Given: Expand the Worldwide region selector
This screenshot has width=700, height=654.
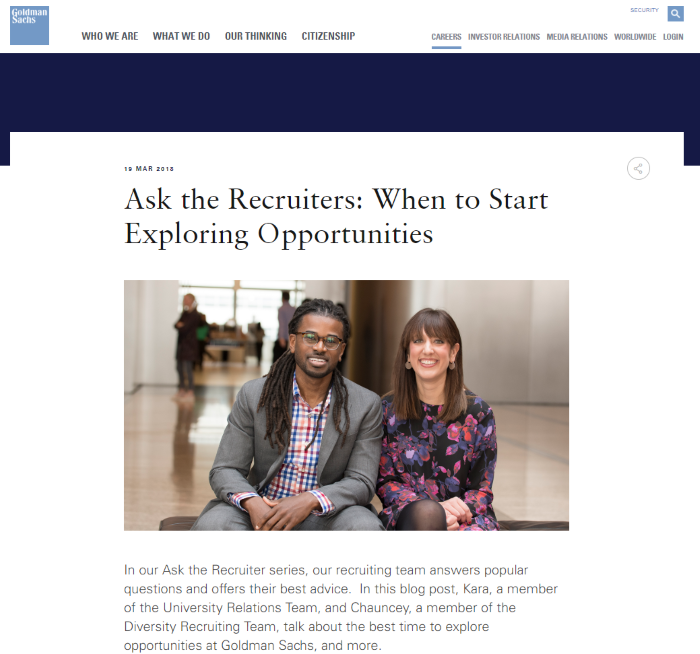Looking at the screenshot, I should tap(635, 37).
